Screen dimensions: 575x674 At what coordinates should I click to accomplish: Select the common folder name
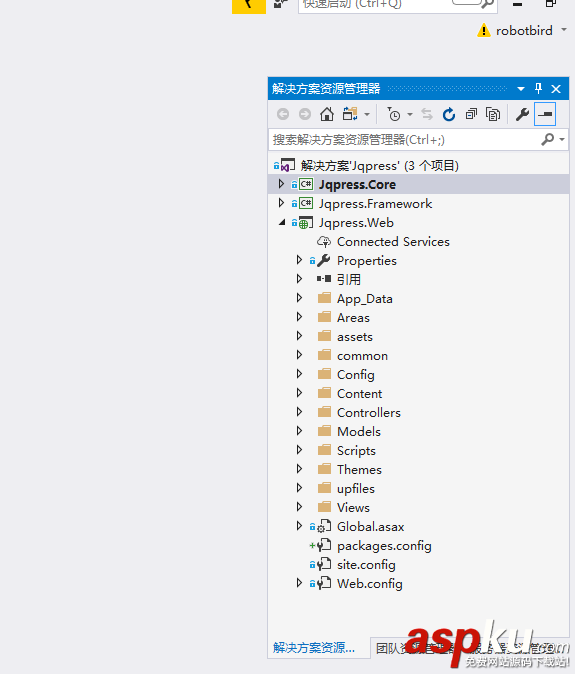point(362,356)
